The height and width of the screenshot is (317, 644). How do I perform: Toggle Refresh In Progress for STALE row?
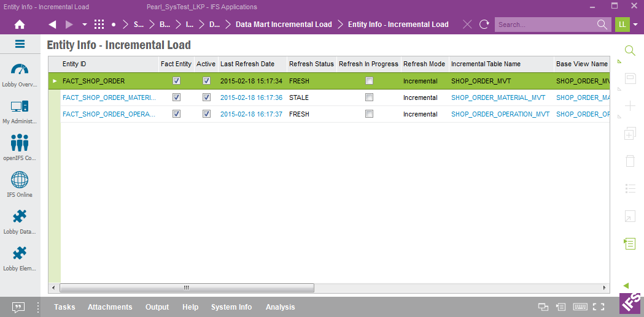coord(369,97)
